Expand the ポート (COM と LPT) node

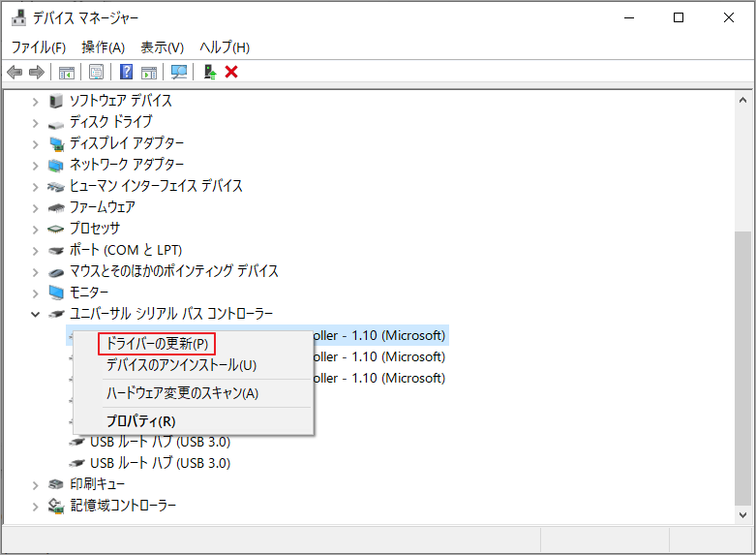click(x=35, y=251)
